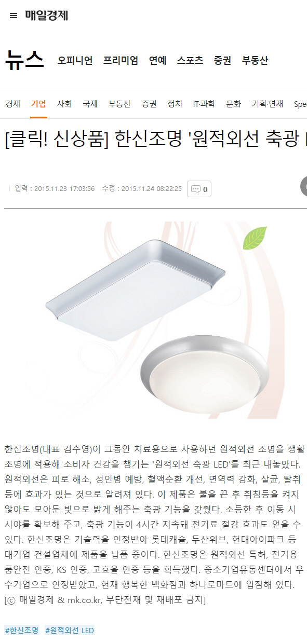Select the 스포츠 menu item
This screenshot has width=307, height=644.
pos(190,60)
